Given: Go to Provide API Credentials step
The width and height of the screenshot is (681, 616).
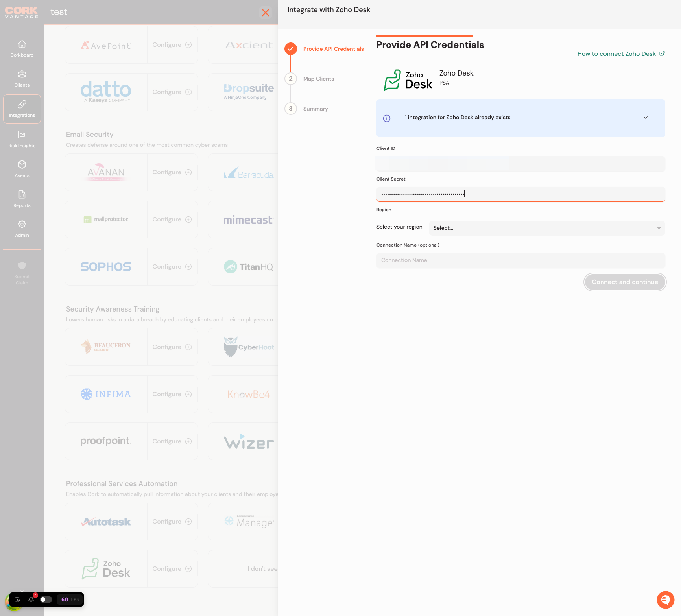Looking at the screenshot, I should [x=333, y=49].
